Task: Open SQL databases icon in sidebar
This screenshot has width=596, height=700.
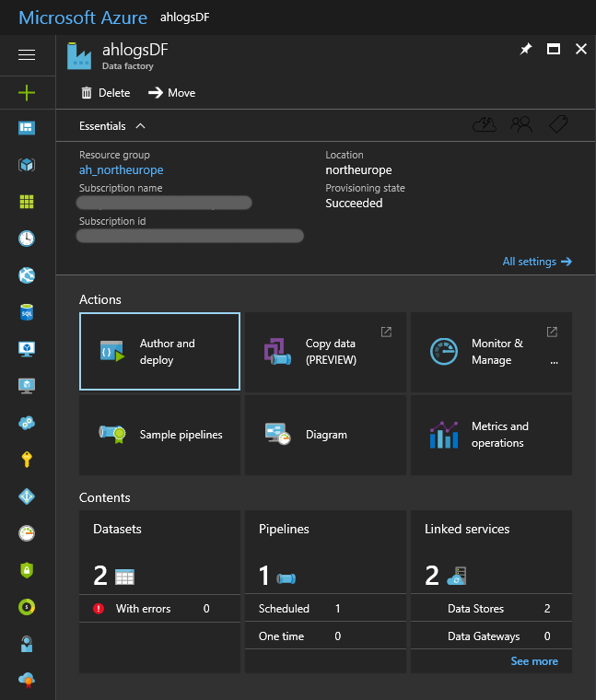Action: pos(27,312)
